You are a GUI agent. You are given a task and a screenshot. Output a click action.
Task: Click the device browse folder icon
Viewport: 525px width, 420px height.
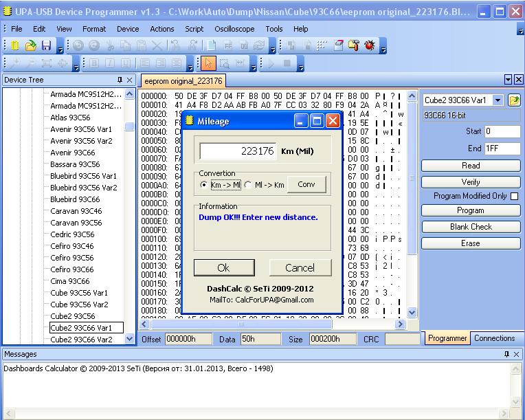click(513, 100)
